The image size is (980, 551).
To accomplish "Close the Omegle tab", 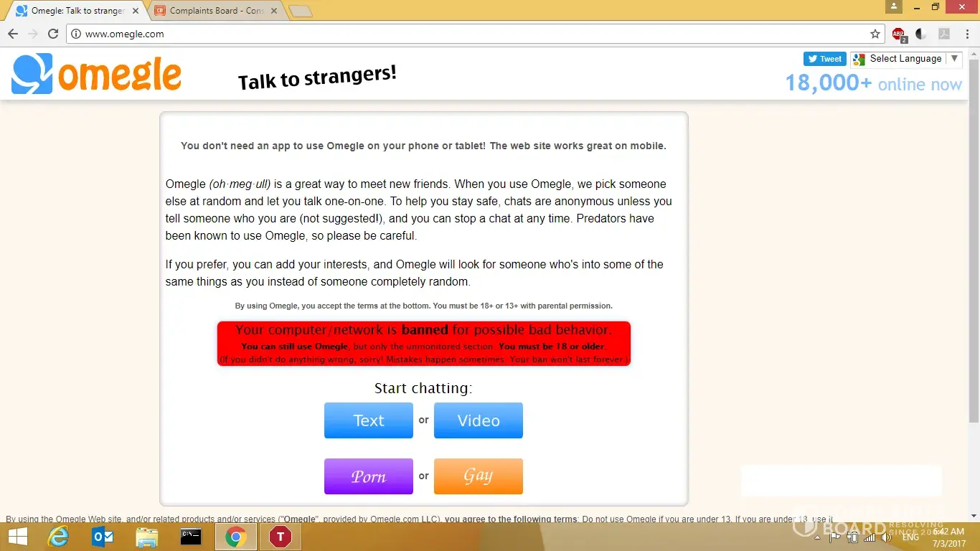I will [x=136, y=11].
